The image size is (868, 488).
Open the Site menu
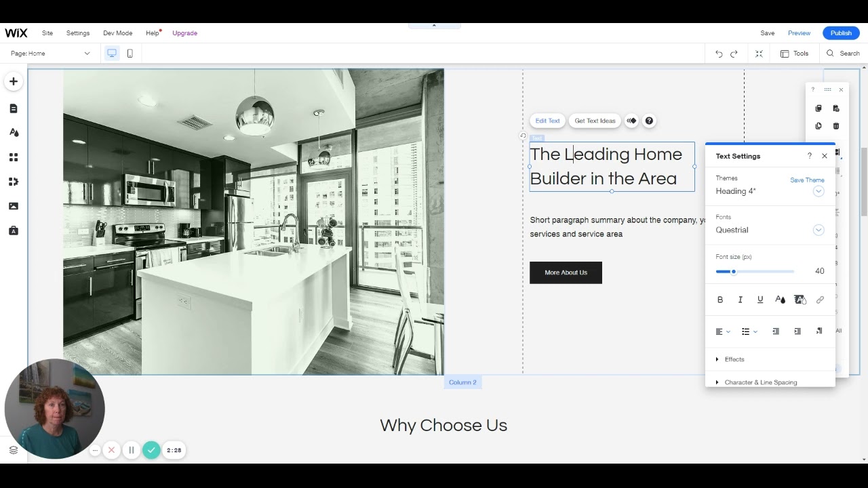pos(47,33)
